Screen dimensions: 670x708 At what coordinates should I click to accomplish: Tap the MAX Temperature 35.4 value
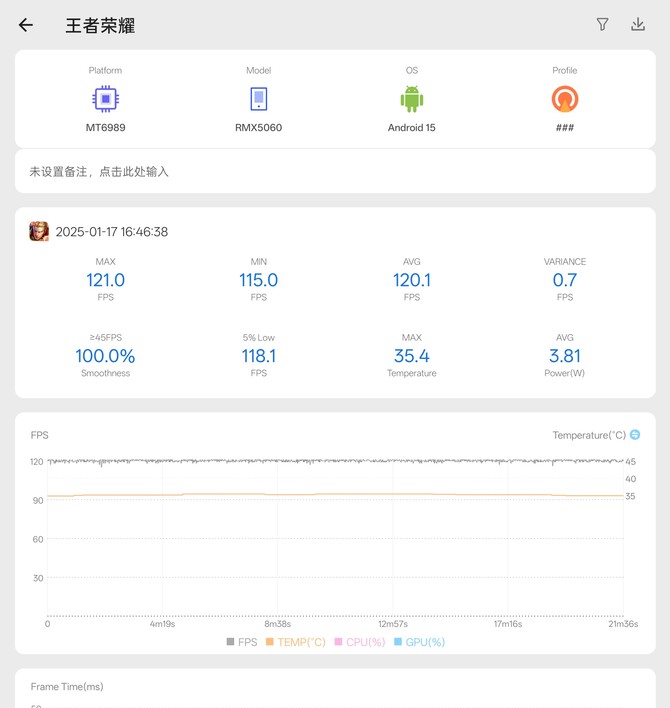coord(412,356)
